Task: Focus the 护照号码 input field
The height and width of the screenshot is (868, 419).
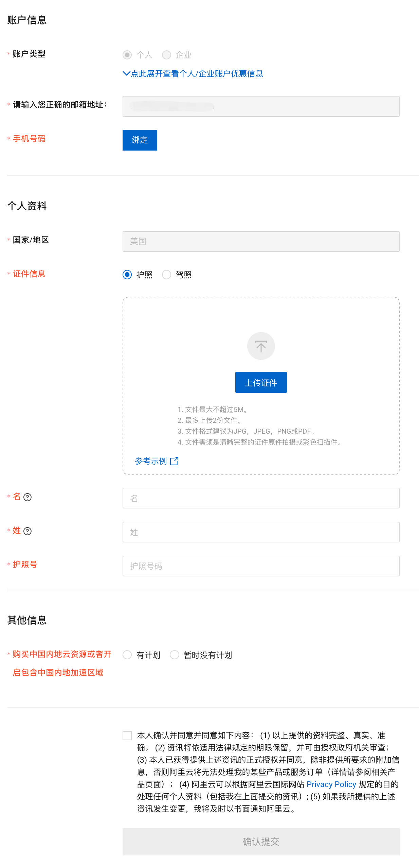Action: pos(260,566)
